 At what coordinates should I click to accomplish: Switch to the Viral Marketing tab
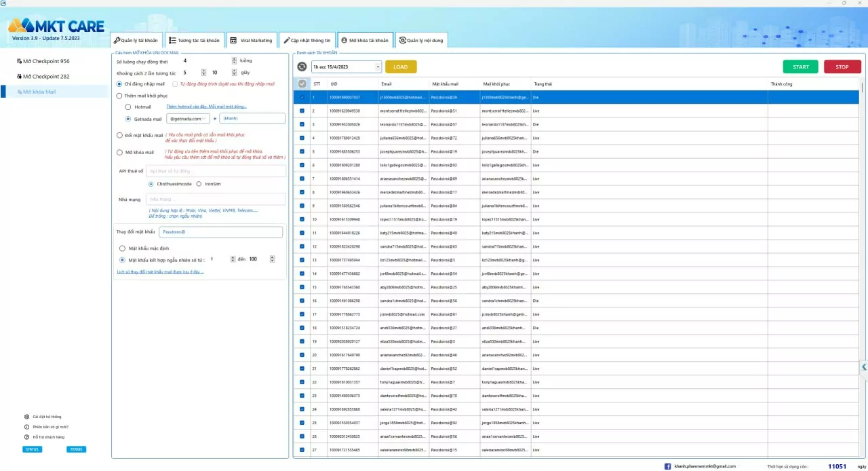252,41
